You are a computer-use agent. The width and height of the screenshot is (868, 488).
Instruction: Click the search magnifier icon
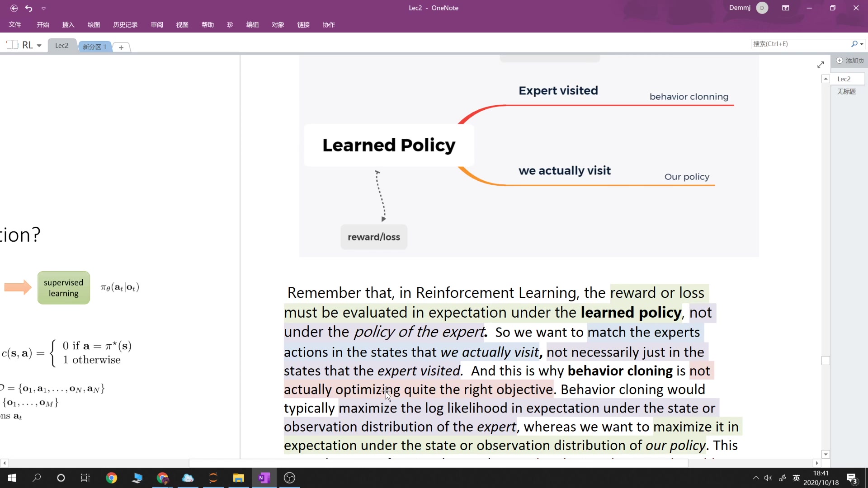coord(854,44)
